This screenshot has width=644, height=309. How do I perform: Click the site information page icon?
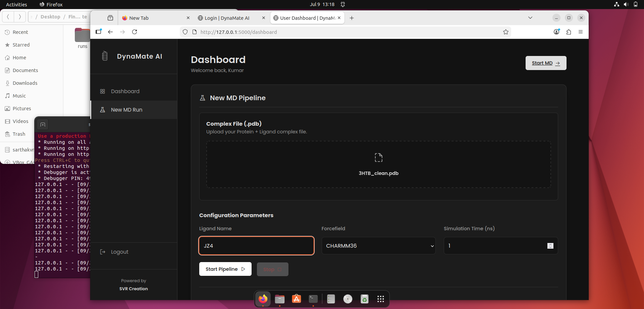(194, 32)
